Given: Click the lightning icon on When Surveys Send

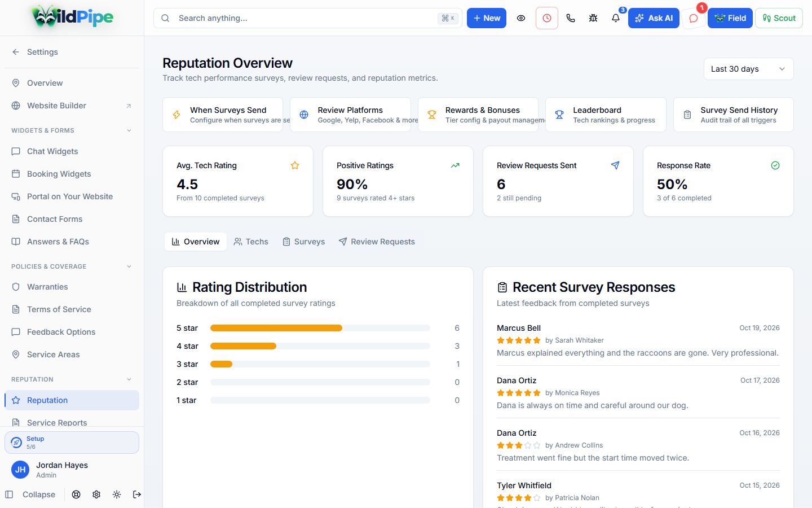Looking at the screenshot, I should coord(176,115).
